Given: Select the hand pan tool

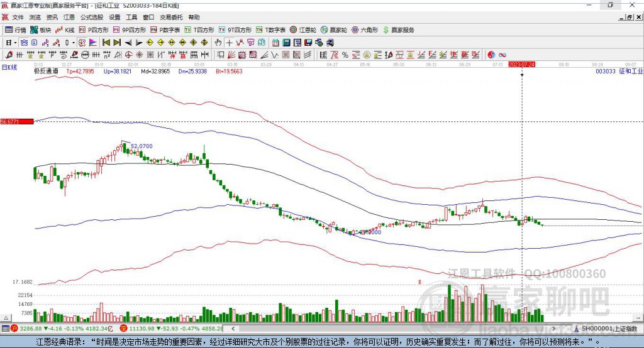Looking at the screenshot, I should [x=218, y=43].
